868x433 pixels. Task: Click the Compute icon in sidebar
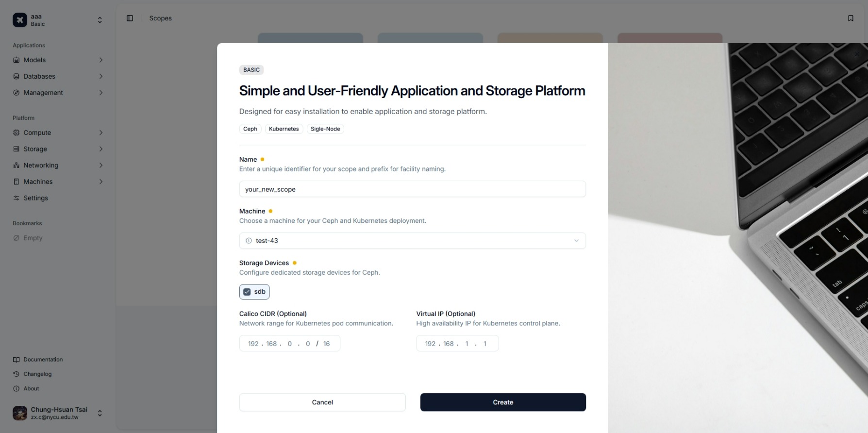17,133
